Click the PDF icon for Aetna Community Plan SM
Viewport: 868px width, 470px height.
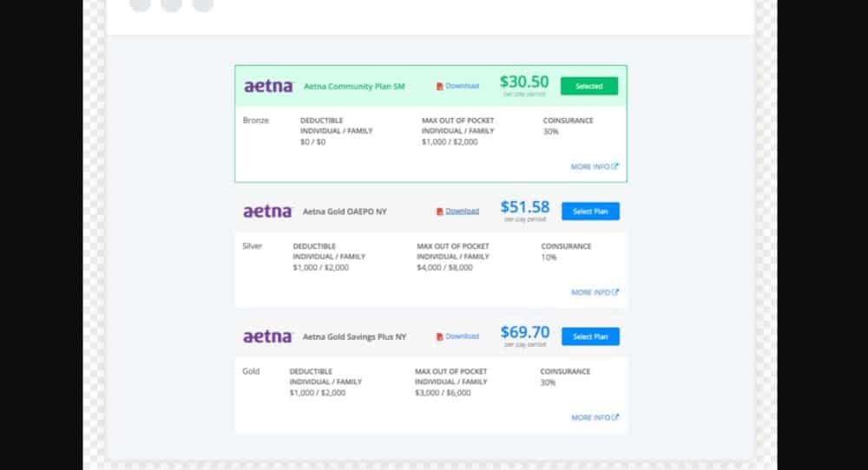[440, 87]
